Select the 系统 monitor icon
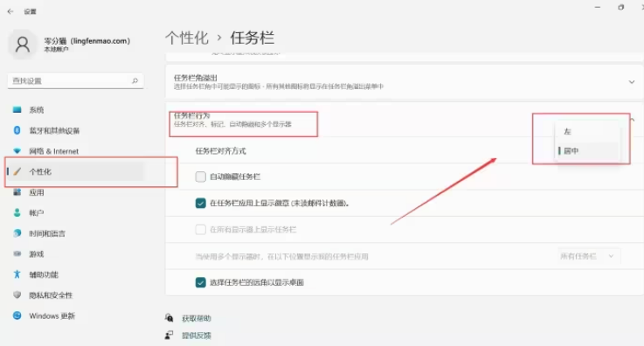644x346 pixels. click(17, 109)
